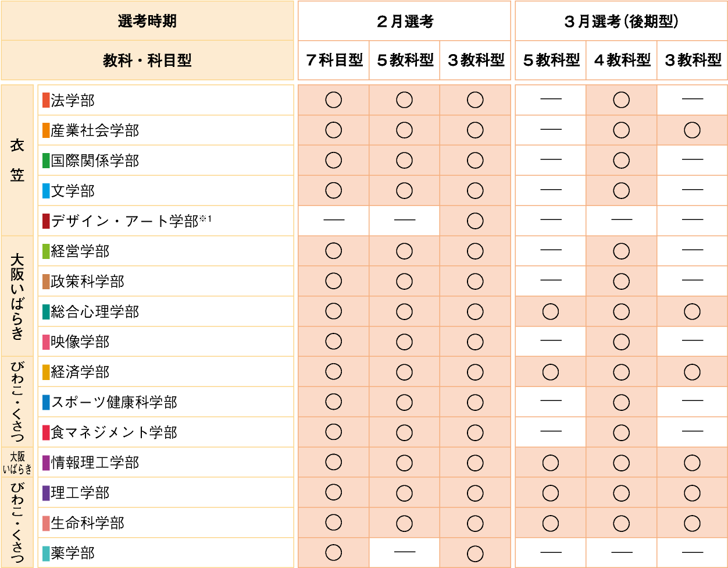Click the green marker beside 国際関係学部
Image resolution: width=728 pixels, height=568 pixels.
click(x=46, y=161)
